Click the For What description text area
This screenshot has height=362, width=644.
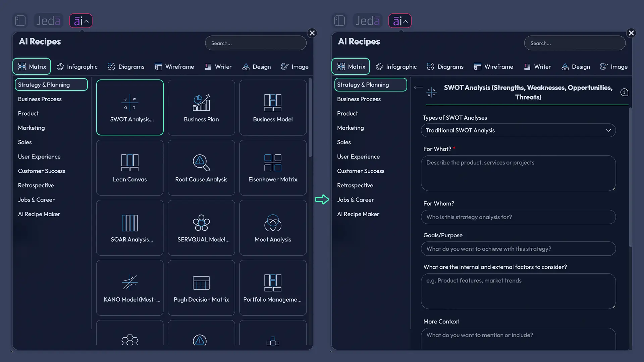coord(518,173)
